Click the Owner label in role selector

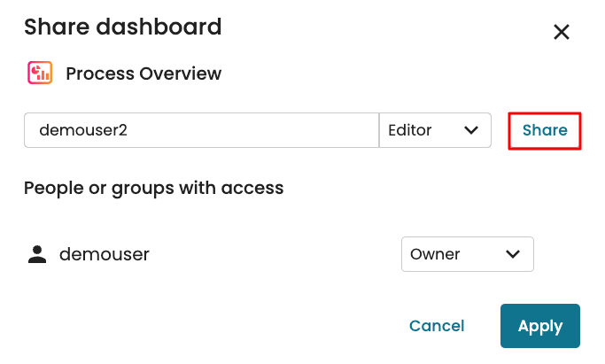pos(435,254)
